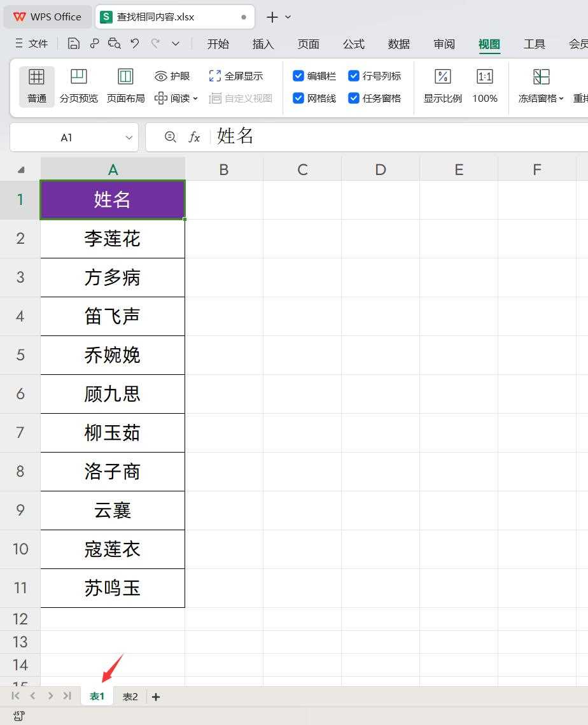Select the cell containing 洛子商

pos(113,472)
